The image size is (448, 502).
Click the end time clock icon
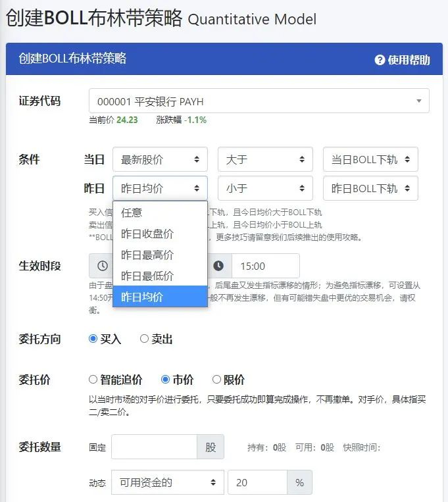tap(218, 266)
